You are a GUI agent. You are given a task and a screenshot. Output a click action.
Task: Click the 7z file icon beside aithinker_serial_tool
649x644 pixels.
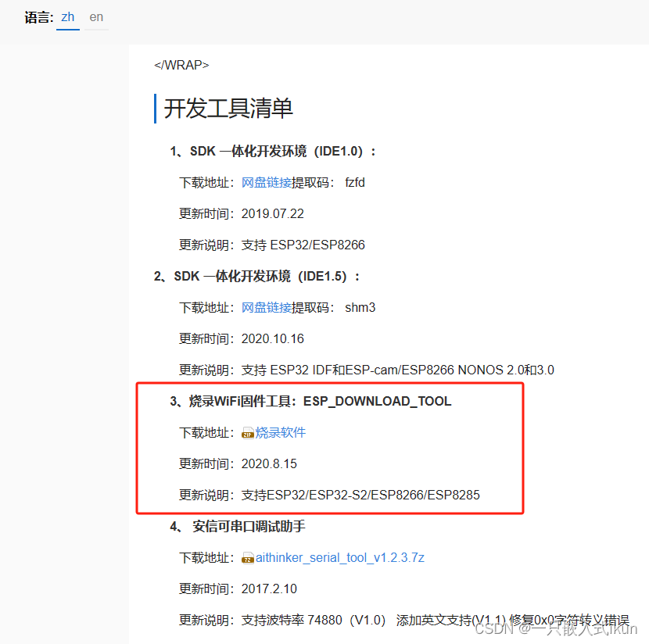pyautogui.click(x=248, y=558)
